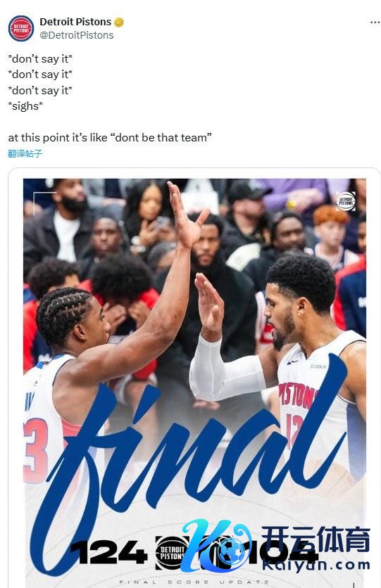Viewport: 381px width, 588px height.
Task: Open the final score image
Action: 194,383
